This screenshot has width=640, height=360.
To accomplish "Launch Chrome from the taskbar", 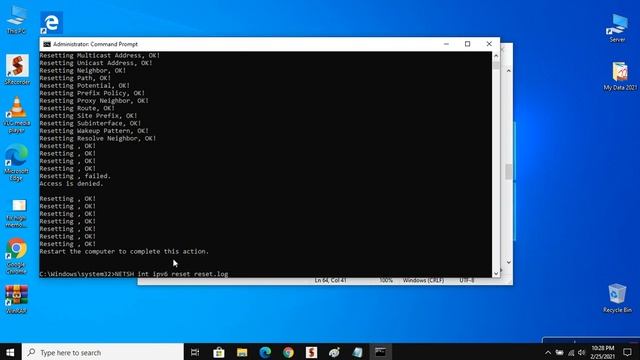I will [x=288, y=352].
